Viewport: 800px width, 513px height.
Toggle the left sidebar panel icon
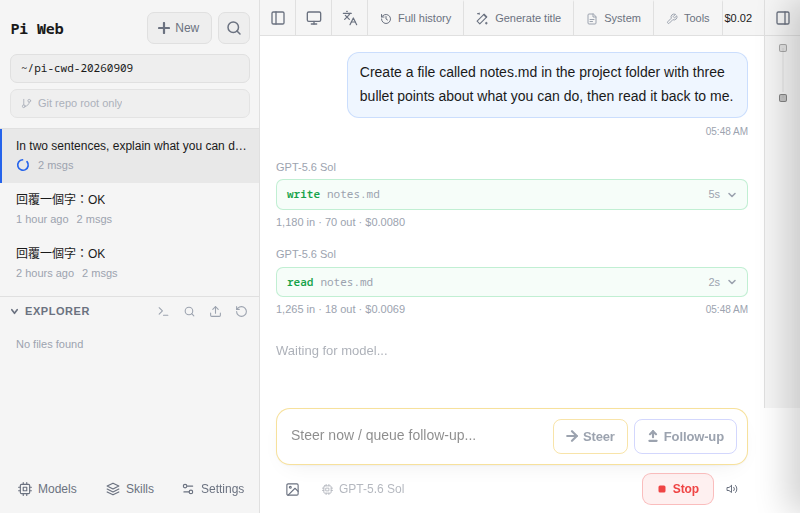278,18
